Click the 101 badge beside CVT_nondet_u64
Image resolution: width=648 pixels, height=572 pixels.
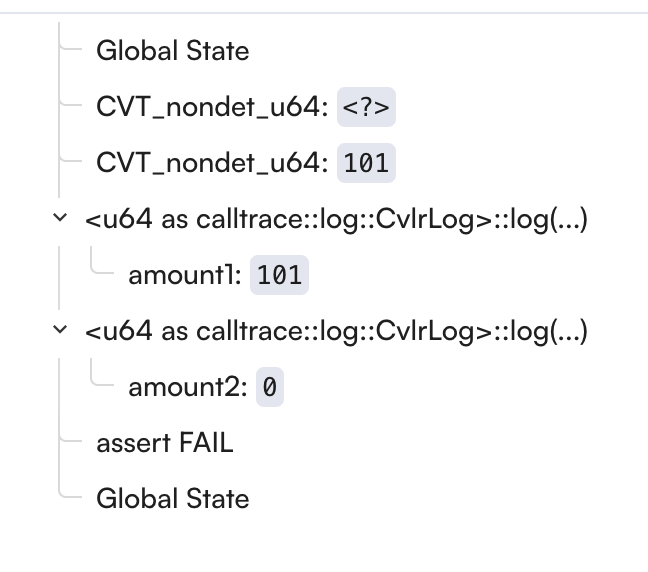coord(366,163)
